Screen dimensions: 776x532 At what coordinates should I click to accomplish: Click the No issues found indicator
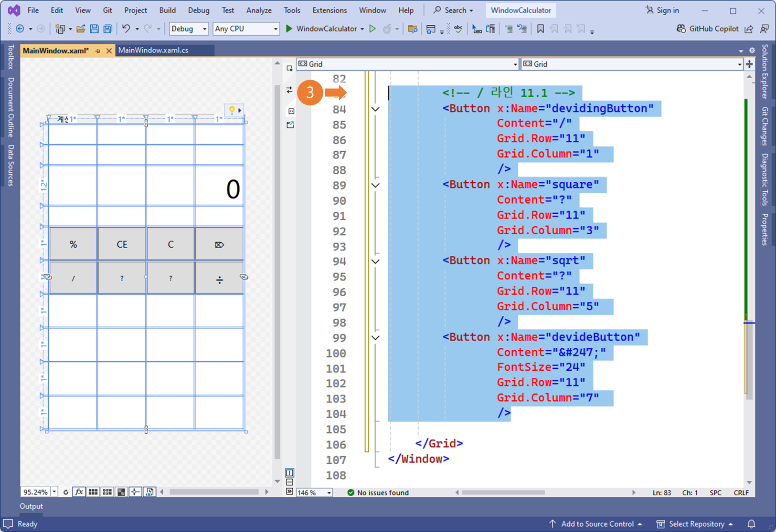tap(378, 492)
